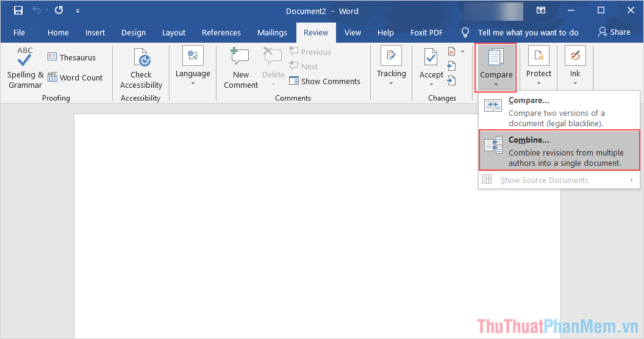Viewport: 644px width, 339px height.
Task: Run Spelling & Grammar check
Action: click(25, 68)
